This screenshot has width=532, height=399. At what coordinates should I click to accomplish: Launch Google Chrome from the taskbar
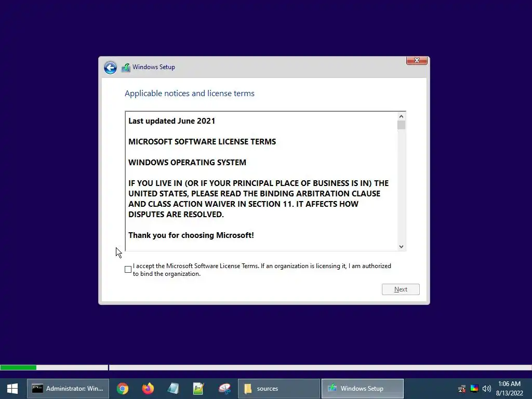tap(123, 389)
